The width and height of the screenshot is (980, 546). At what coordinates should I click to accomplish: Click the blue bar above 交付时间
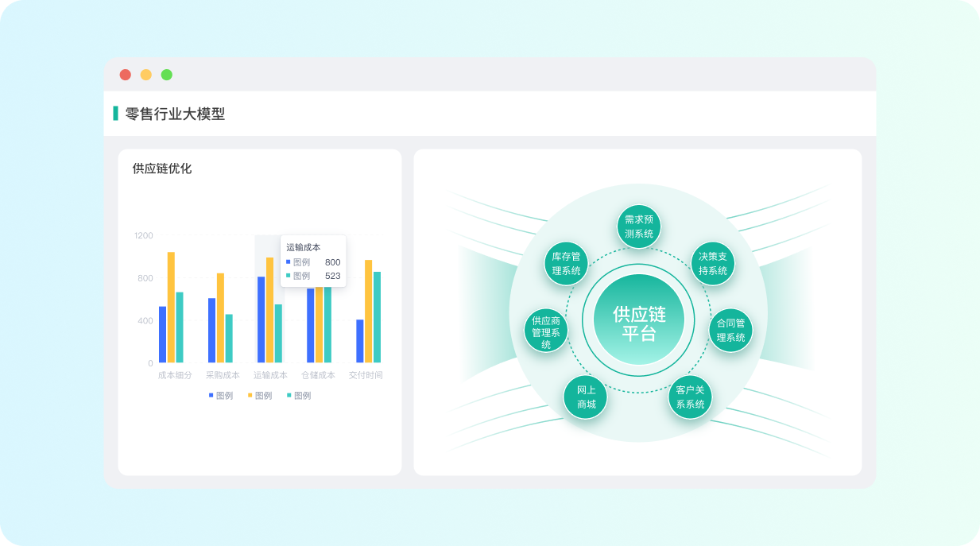360,342
